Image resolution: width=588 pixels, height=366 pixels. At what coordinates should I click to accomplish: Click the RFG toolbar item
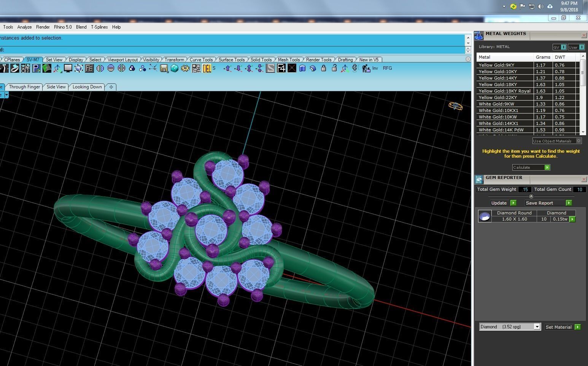387,68
